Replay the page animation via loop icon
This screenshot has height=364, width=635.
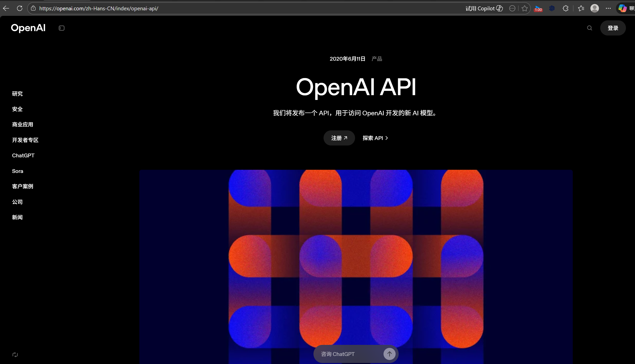[x=15, y=354]
